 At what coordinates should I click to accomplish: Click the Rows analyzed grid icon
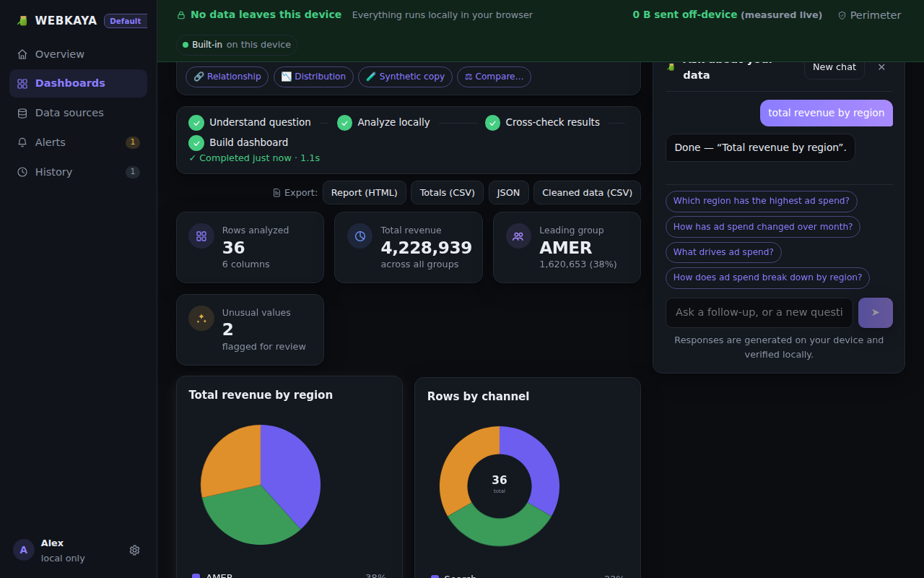click(x=201, y=236)
